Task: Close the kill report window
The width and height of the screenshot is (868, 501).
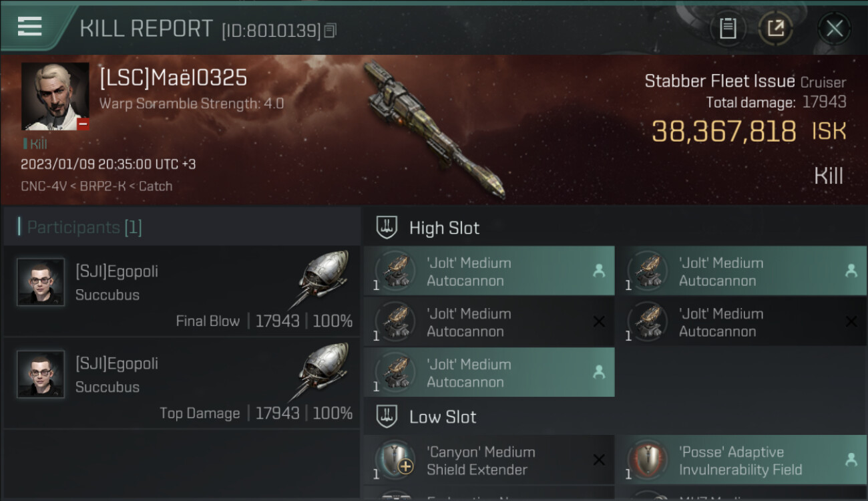Action: pyautogui.click(x=834, y=29)
